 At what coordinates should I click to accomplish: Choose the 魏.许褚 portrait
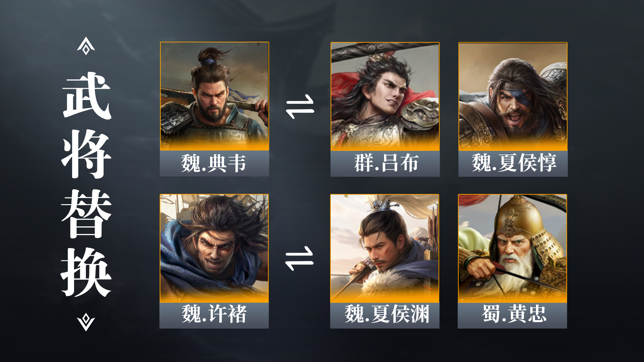(214, 248)
